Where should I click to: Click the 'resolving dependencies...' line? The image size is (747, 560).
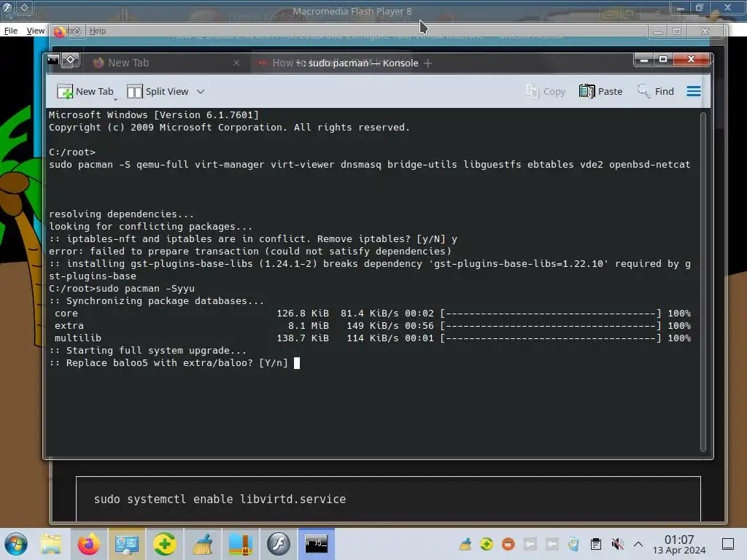(121, 214)
